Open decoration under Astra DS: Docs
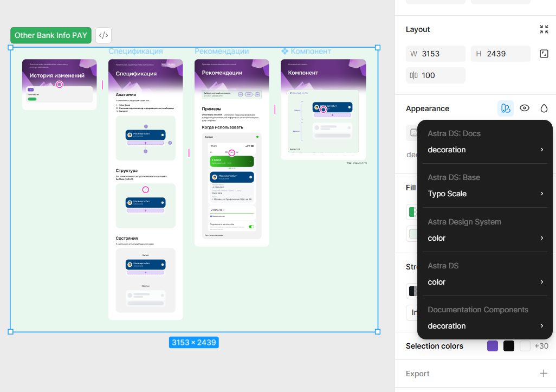Screen dimensions: 556x392 (485, 150)
